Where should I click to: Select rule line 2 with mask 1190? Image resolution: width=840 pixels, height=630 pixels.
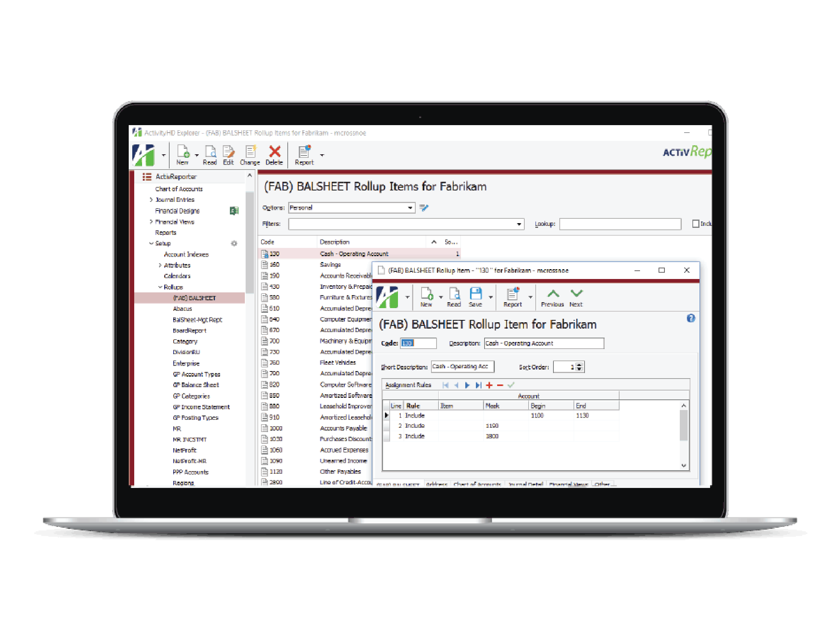pos(501,426)
